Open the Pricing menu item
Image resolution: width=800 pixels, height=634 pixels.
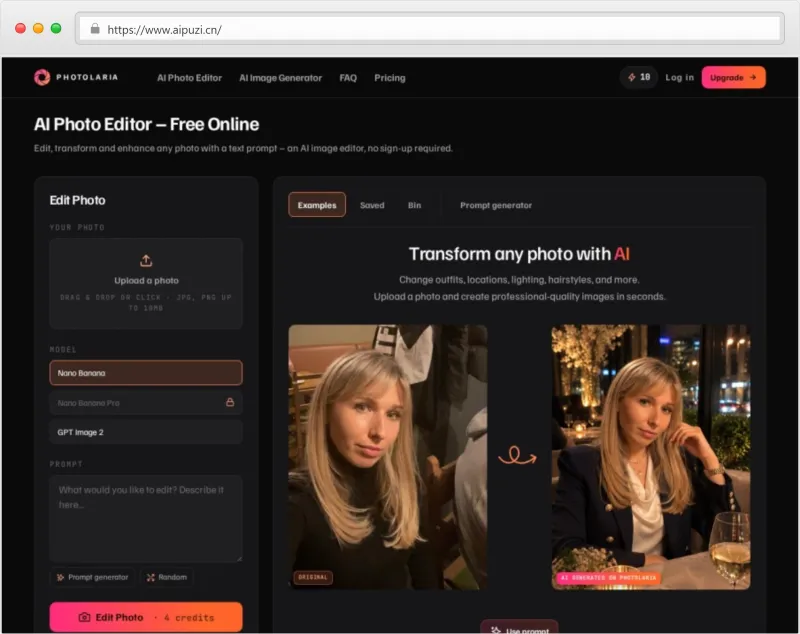[x=390, y=78]
